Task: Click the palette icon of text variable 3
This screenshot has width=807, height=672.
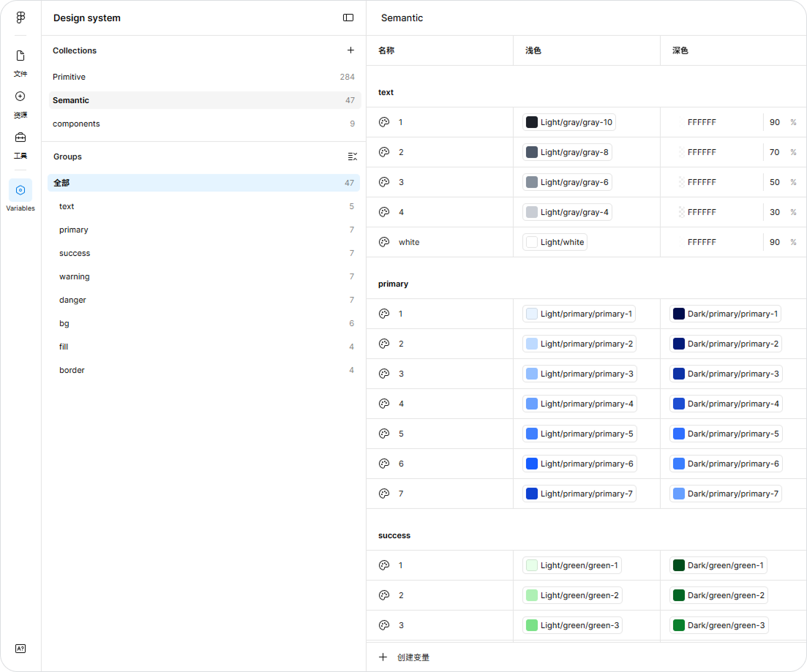Action: [x=384, y=181]
